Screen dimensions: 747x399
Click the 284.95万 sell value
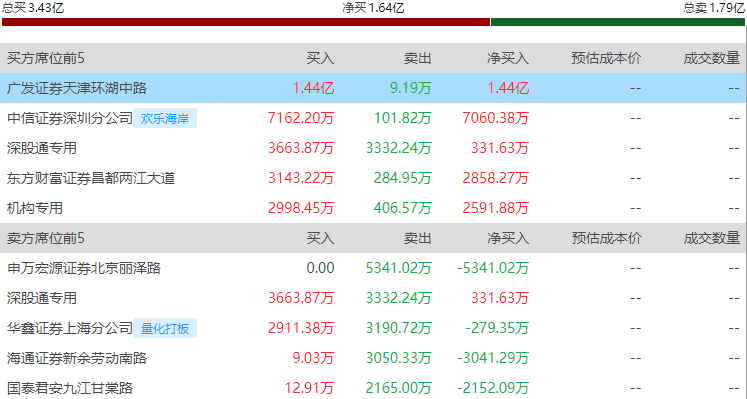[x=403, y=178]
